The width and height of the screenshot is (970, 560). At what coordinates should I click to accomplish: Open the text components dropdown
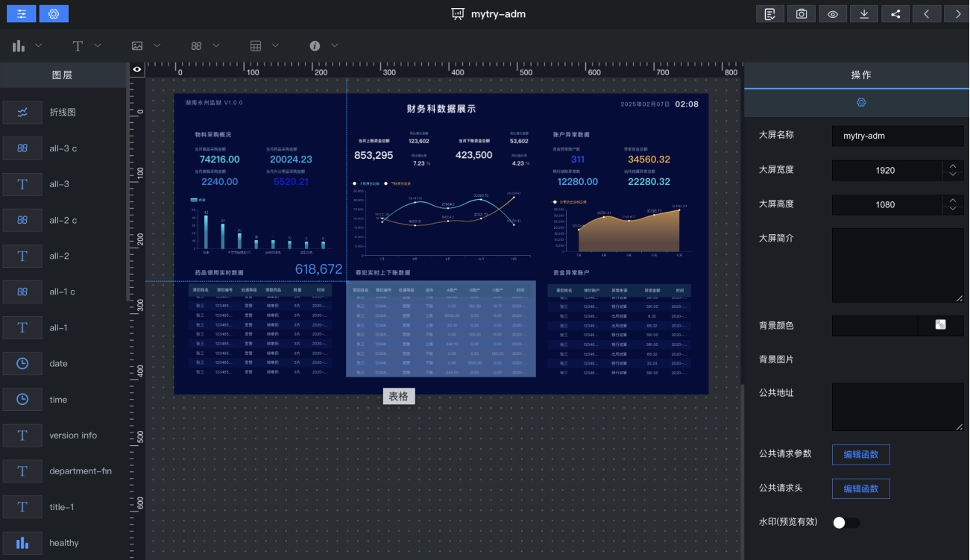(x=86, y=45)
